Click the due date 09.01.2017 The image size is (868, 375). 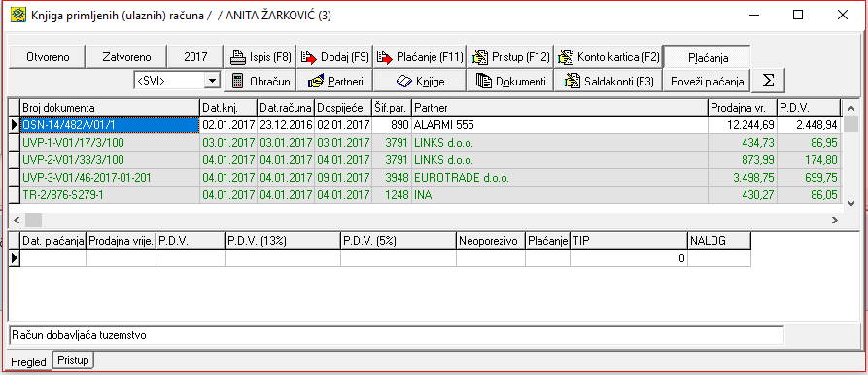pyautogui.click(x=343, y=178)
